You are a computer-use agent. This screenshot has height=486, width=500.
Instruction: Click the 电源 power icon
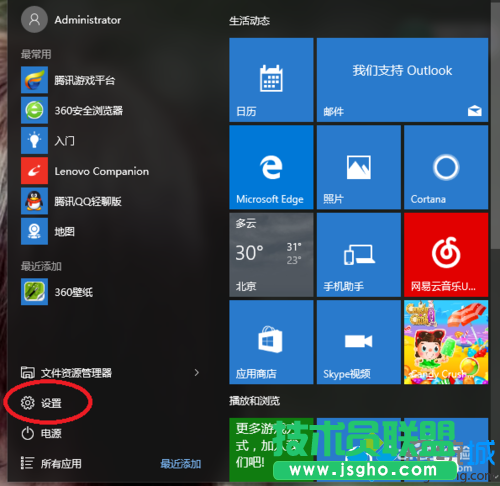[x=27, y=433]
